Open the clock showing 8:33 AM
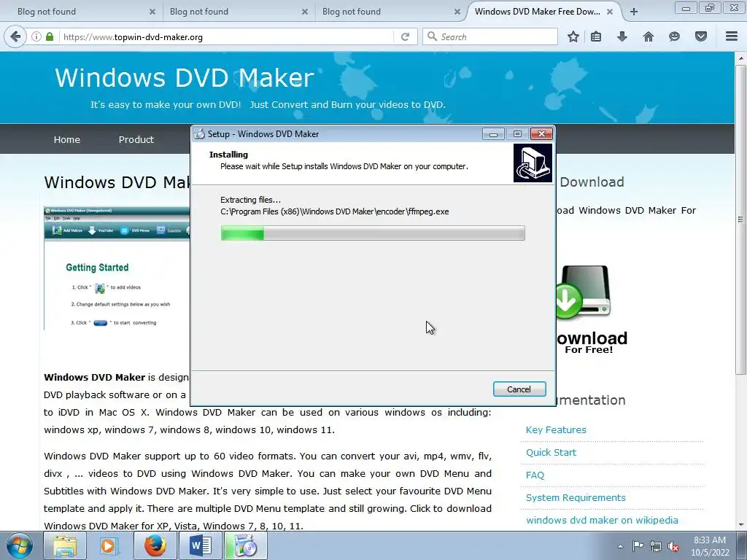 coord(710,546)
